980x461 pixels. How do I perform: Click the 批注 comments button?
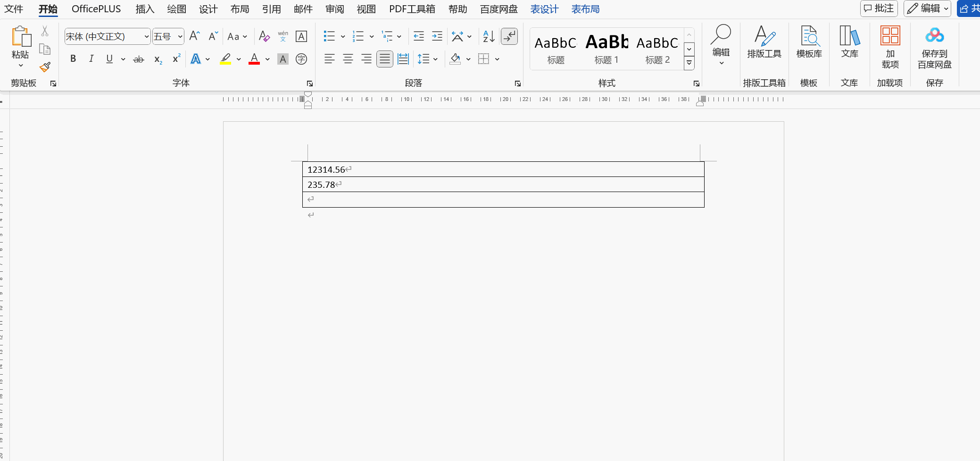879,8
